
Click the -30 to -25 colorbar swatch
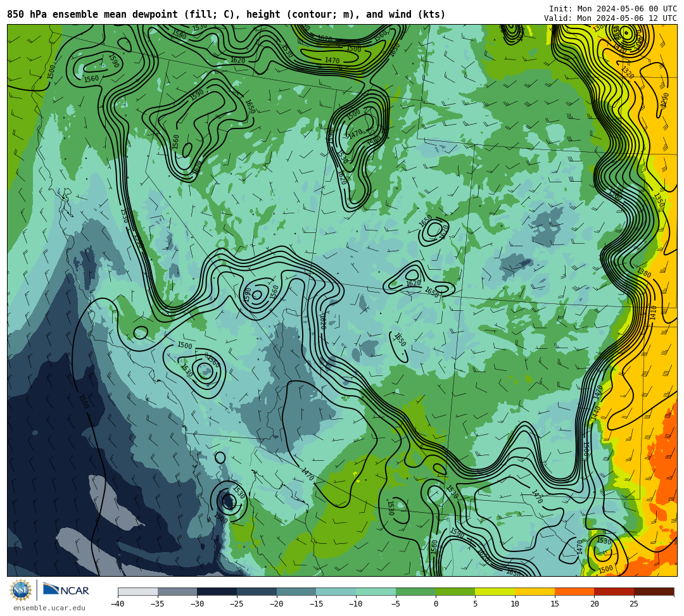pos(217,591)
